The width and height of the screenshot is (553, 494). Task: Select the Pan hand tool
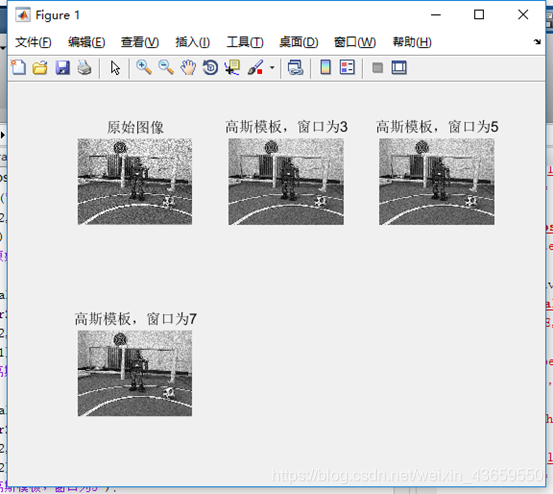point(188,67)
